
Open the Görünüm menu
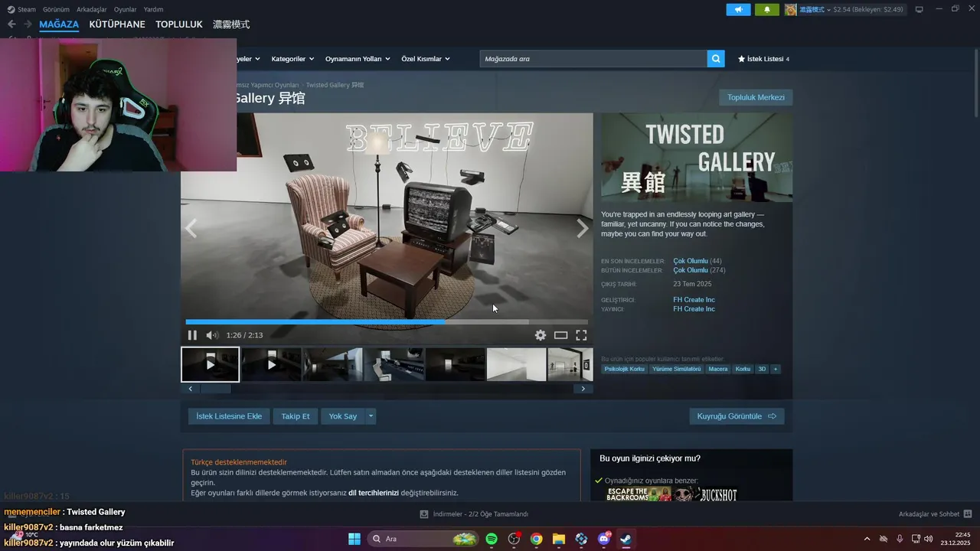click(56, 9)
